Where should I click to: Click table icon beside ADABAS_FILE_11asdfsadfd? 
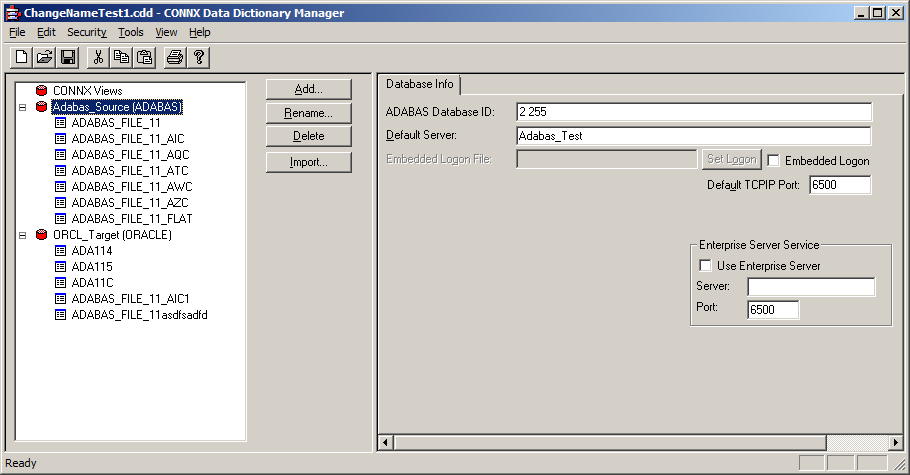tap(60, 315)
